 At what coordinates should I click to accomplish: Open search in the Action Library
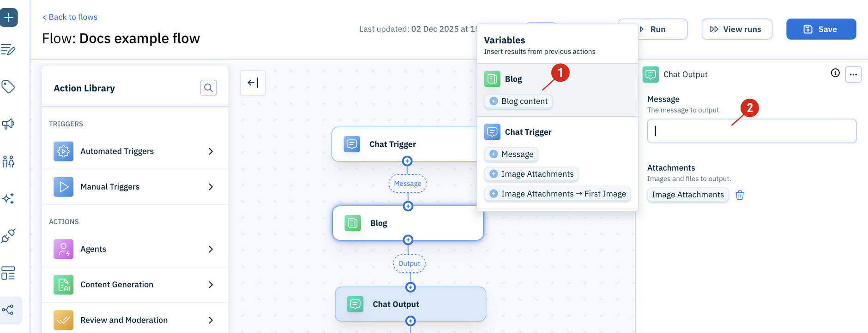click(208, 88)
